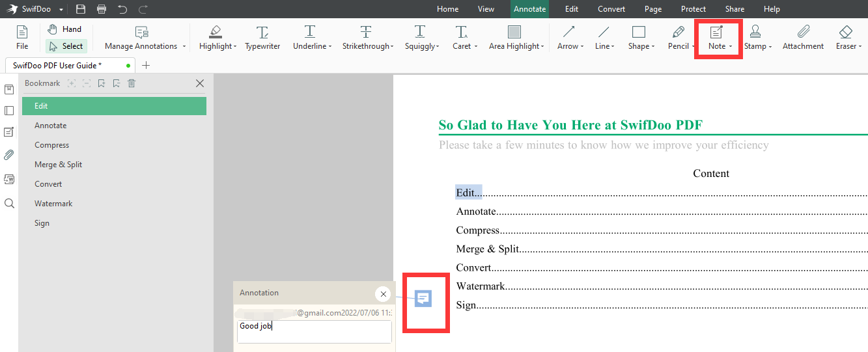Expand the Squiggly dropdown arrow
This screenshot has width=868, height=352.
(438, 47)
